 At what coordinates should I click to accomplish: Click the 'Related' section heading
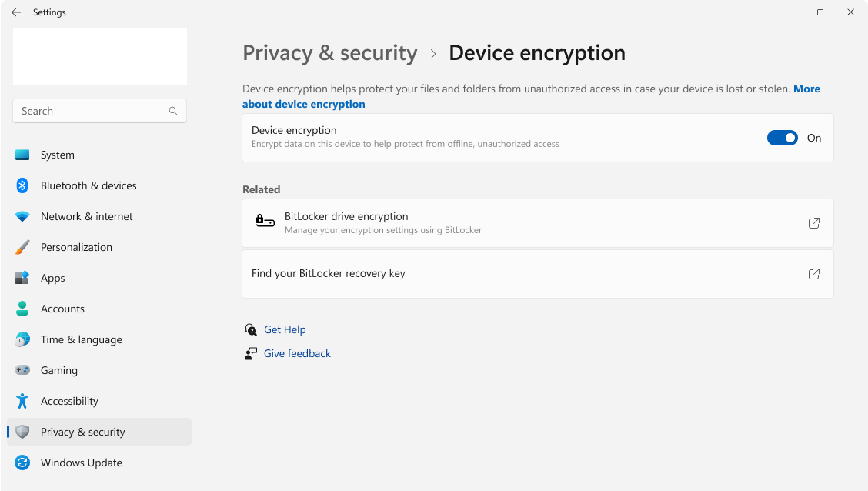(262, 189)
